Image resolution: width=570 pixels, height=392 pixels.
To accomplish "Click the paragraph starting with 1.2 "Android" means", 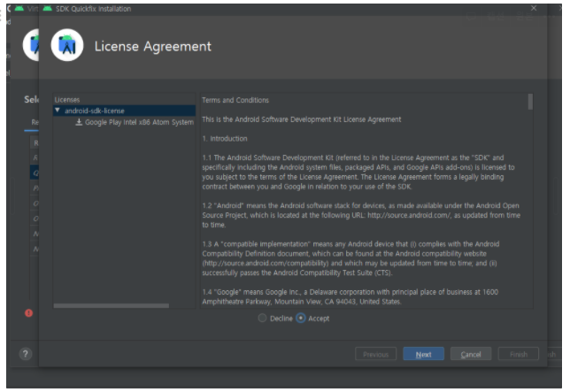I will 361,215.
